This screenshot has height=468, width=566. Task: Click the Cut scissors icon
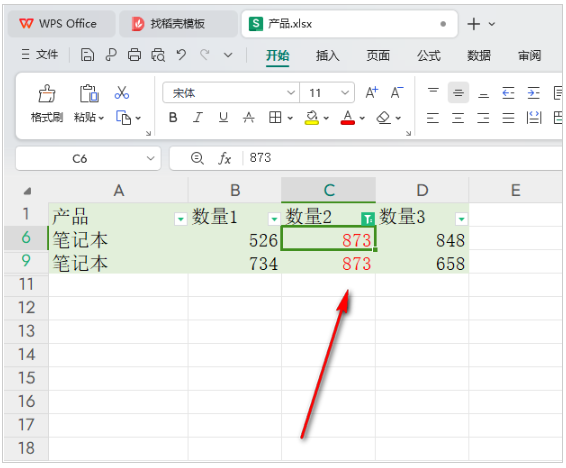click(122, 93)
